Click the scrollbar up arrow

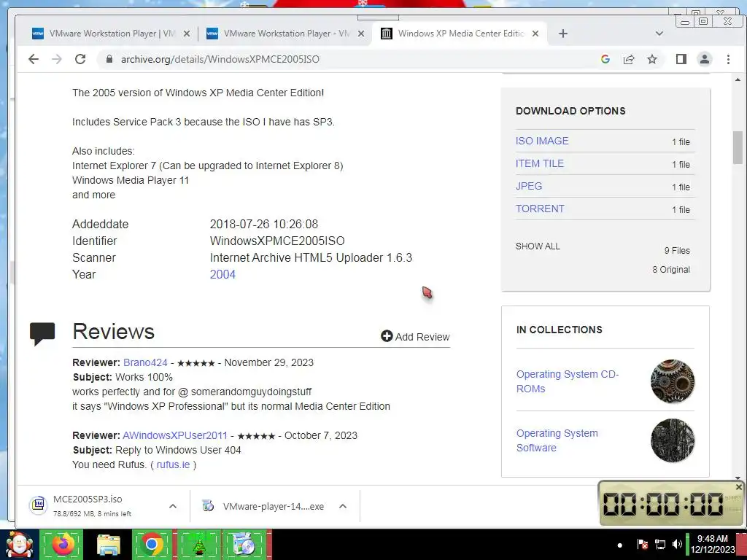coord(738,79)
